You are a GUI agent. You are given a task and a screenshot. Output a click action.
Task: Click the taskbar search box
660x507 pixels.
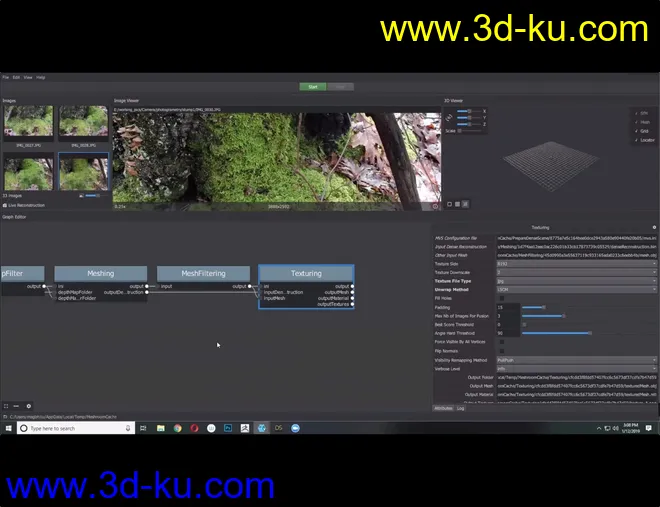coord(76,428)
